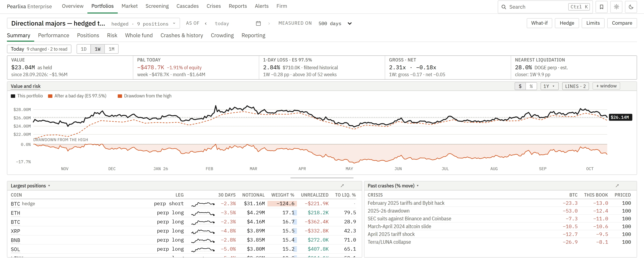This screenshot has width=644, height=258.
Task: Open Crashes & history sub-tab
Action: pyautogui.click(x=182, y=35)
